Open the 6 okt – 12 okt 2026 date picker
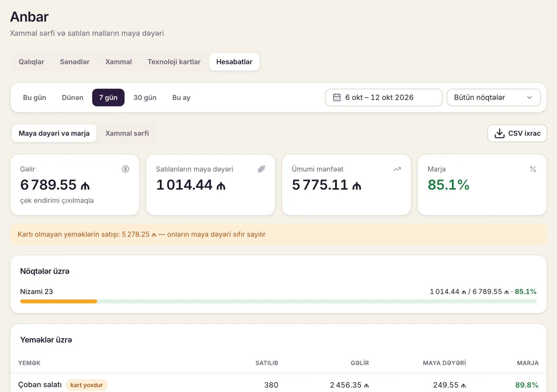 pos(384,97)
